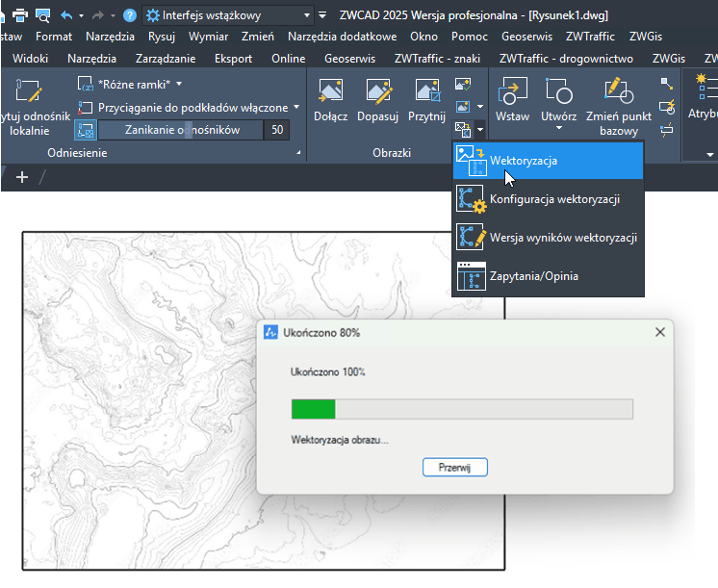The width and height of the screenshot is (718, 588).
Task: Switch to the Widoki ribbon tab
Action: click(x=30, y=59)
